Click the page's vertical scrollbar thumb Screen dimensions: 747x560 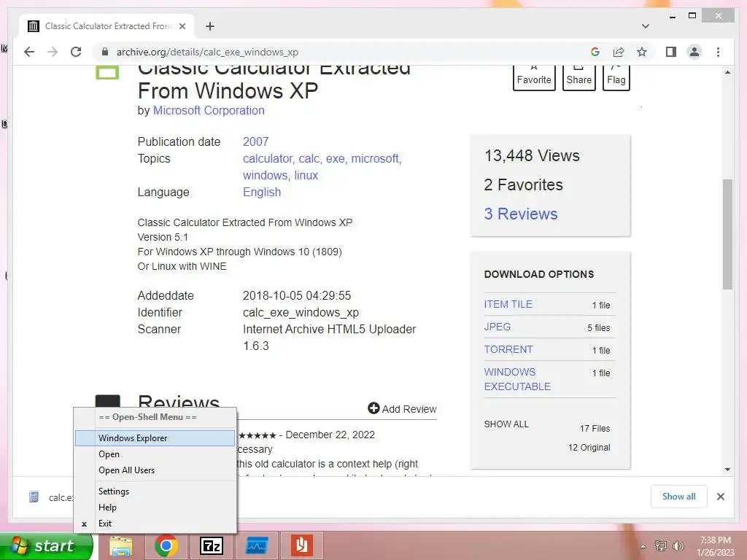click(727, 234)
